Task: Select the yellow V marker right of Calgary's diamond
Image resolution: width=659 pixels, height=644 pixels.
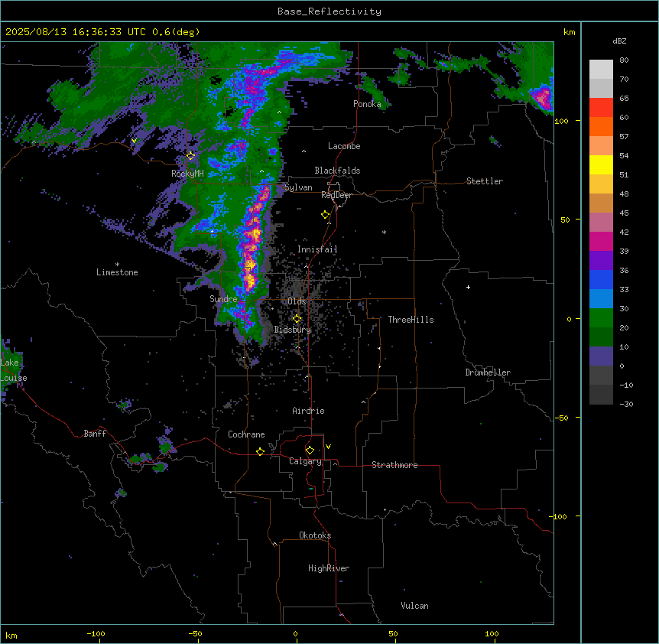Action: point(328,447)
